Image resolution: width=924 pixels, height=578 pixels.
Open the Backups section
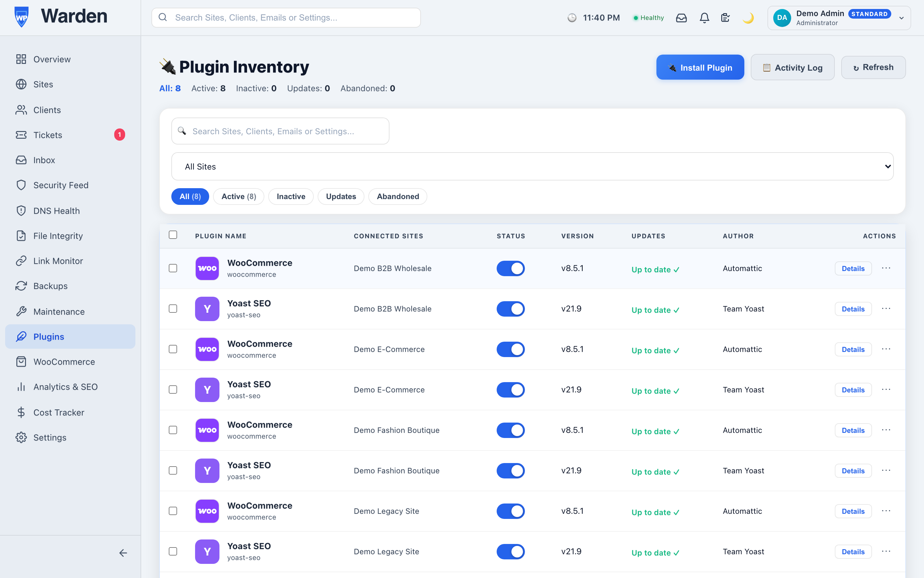pyautogui.click(x=70, y=286)
